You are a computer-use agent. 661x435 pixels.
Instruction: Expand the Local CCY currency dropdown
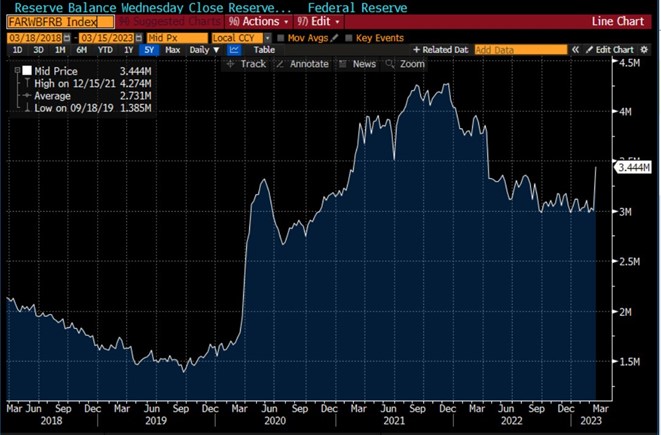pos(240,37)
